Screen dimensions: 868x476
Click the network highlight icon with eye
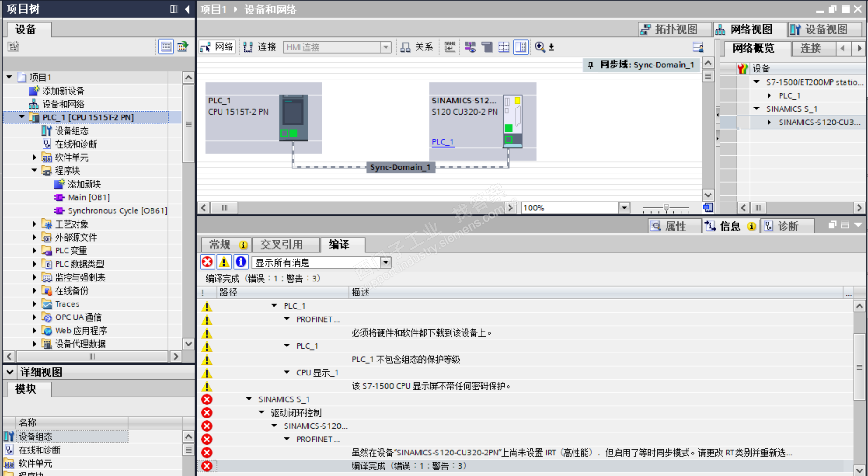point(470,47)
